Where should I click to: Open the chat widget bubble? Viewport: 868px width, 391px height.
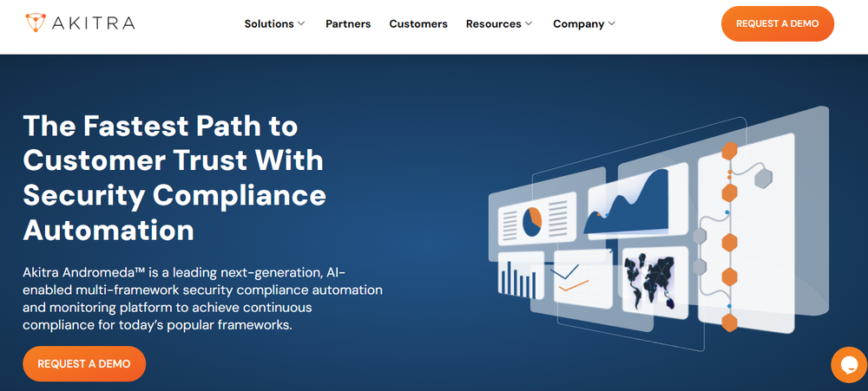click(x=849, y=364)
